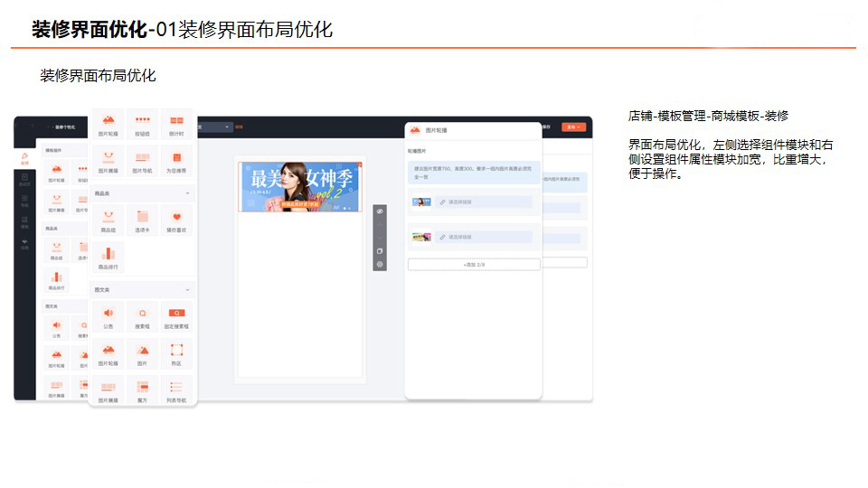Click the +添加 2/8 add image button

[474, 265]
